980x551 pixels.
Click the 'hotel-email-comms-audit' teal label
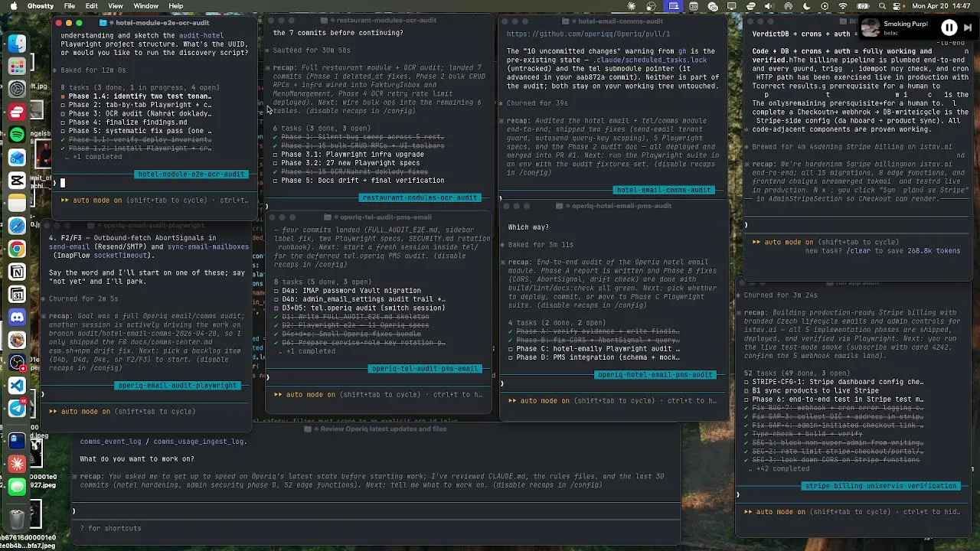click(x=664, y=191)
